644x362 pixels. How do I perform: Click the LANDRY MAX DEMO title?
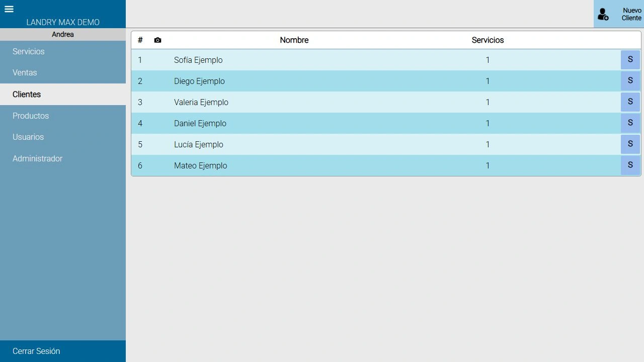point(63,22)
